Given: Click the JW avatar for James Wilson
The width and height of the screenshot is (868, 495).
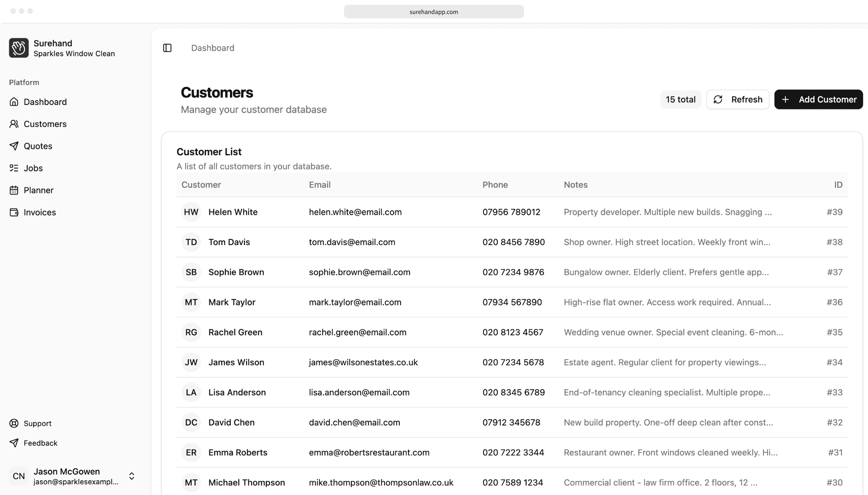Looking at the screenshot, I should [191, 362].
